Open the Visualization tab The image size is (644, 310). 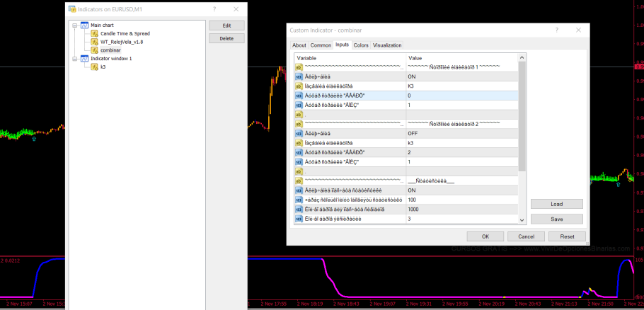pyautogui.click(x=387, y=45)
